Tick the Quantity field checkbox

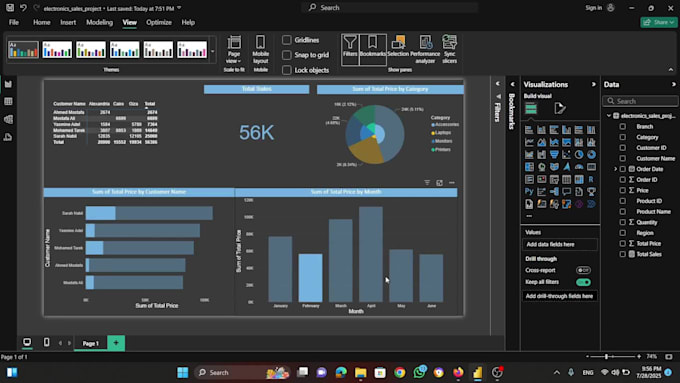coord(623,222)
